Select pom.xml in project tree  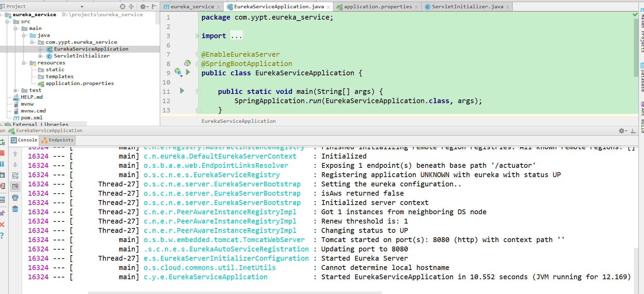[32, 118]
